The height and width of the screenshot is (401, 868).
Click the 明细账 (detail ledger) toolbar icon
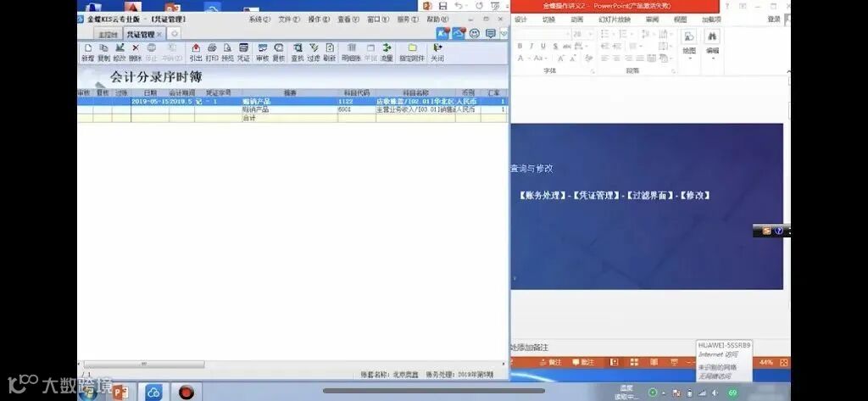tap(352, 52)
